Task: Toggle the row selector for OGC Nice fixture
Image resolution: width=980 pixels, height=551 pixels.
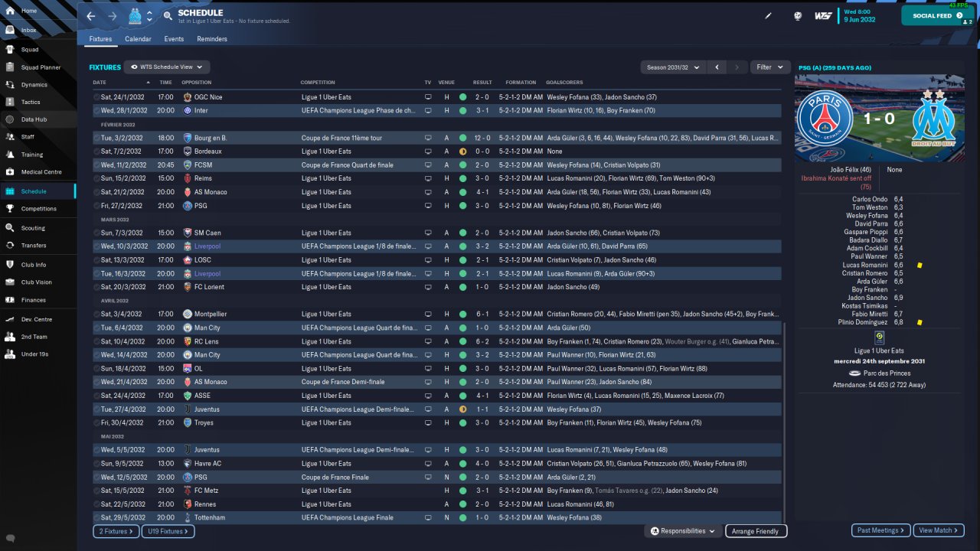Action: 96,97
